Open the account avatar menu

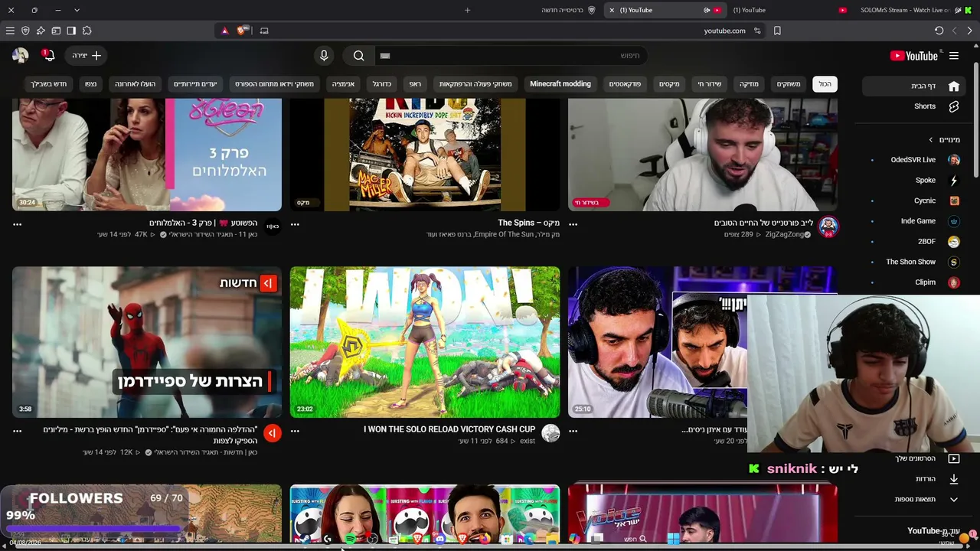coord(21,55)
